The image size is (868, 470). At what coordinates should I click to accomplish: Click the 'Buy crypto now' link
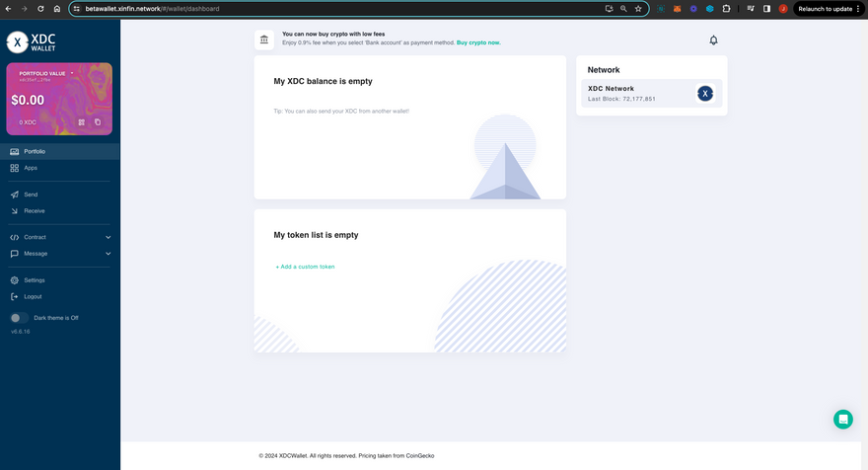tap(478, 42)
